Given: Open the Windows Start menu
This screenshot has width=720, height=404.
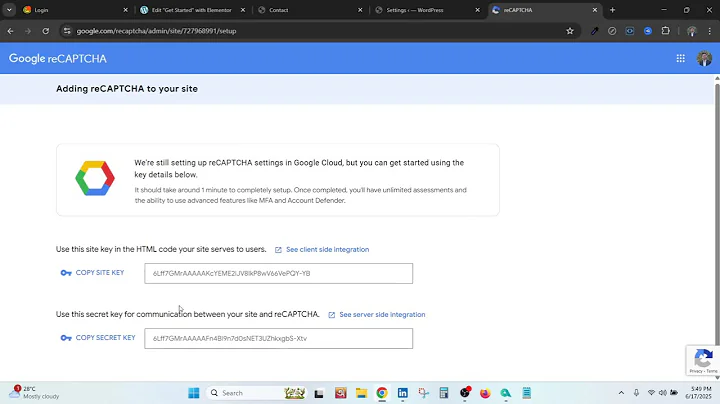Looking at the screenshot, I should [194, 393].
